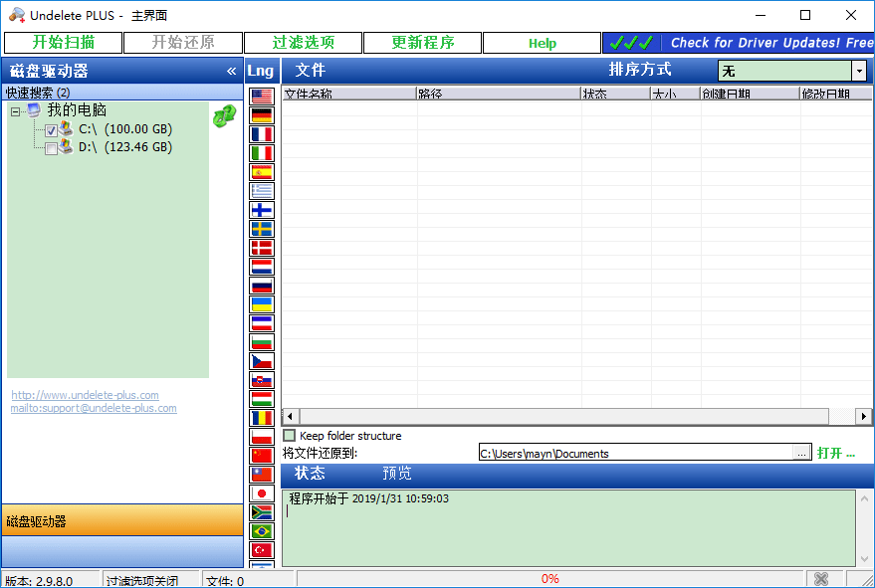The height and width of the screenshot is (588, 875).
Task: Choose the Japanese flag language
Action: pos(262,493)
